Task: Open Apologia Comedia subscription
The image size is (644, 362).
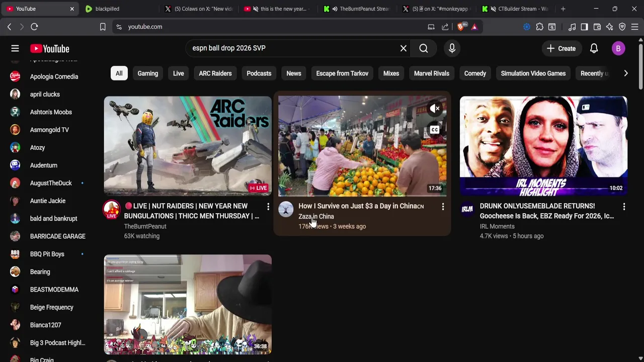Action: (48, 76)
